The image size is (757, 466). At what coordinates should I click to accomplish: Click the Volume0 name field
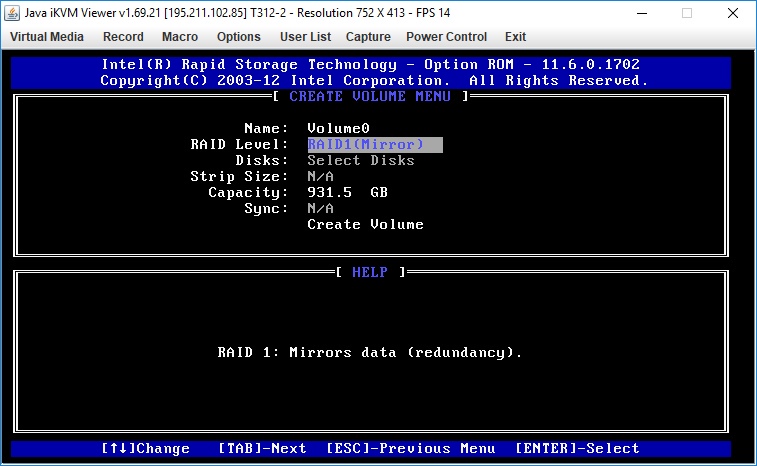click(x=338, y=128)
